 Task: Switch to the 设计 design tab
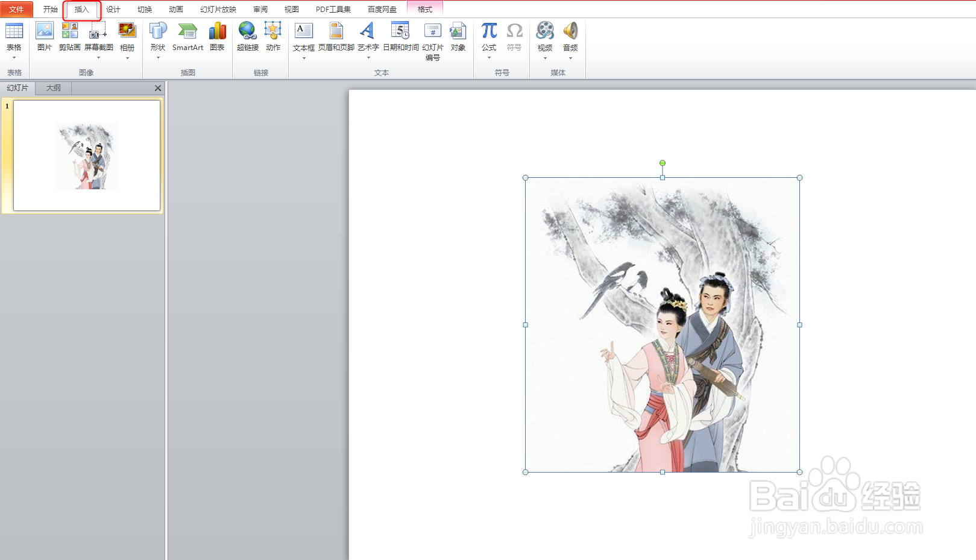point(113,9)
